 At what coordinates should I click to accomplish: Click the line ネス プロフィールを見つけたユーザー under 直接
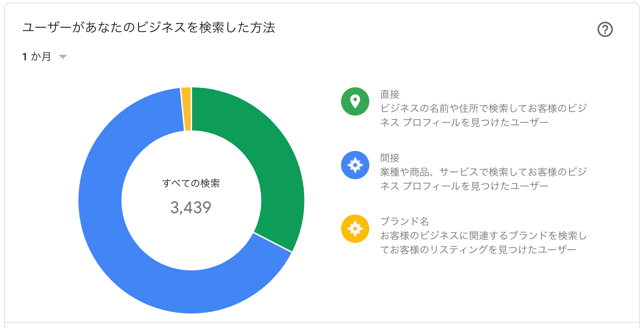(x=464, y=122)
